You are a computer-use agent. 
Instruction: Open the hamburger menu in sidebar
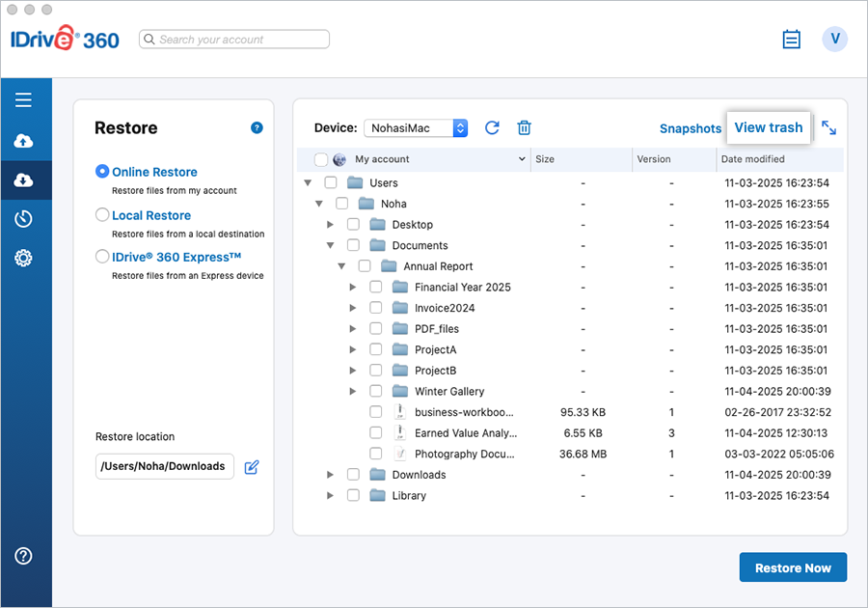pos(24,100)
